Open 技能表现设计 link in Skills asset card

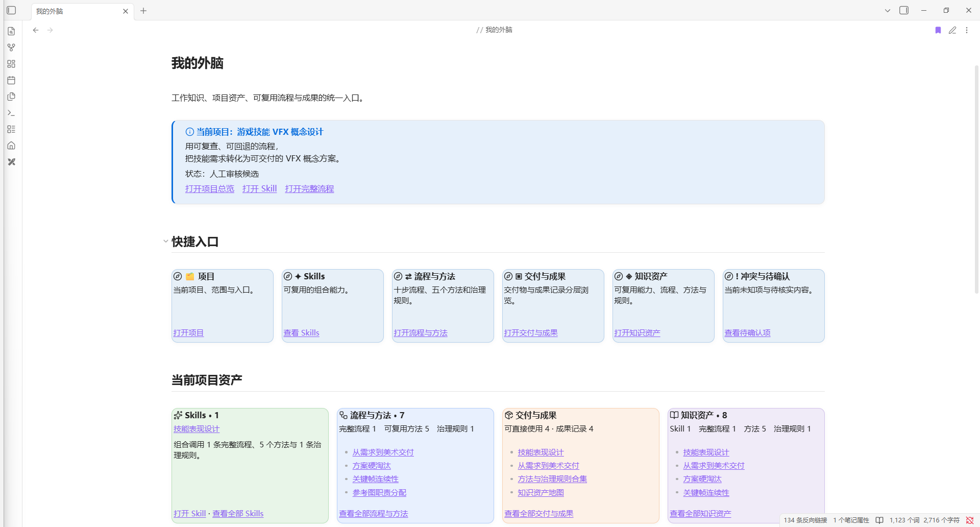point(197,429)
